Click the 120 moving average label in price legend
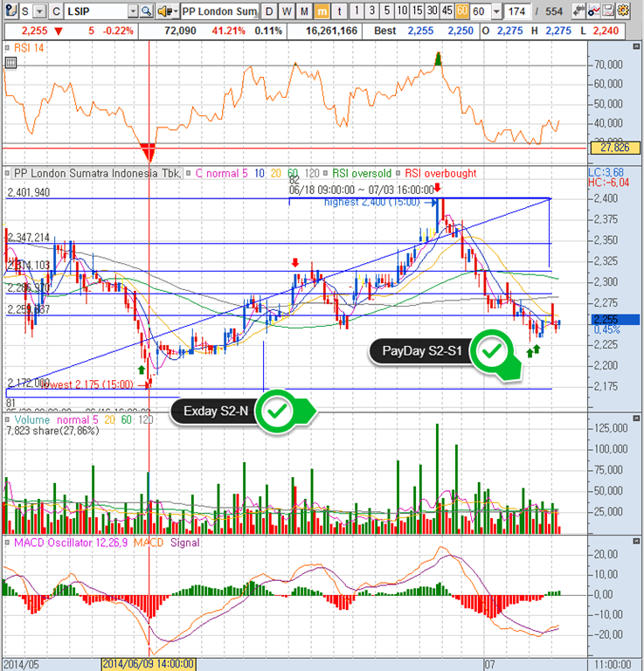 [x=312, y=173]
